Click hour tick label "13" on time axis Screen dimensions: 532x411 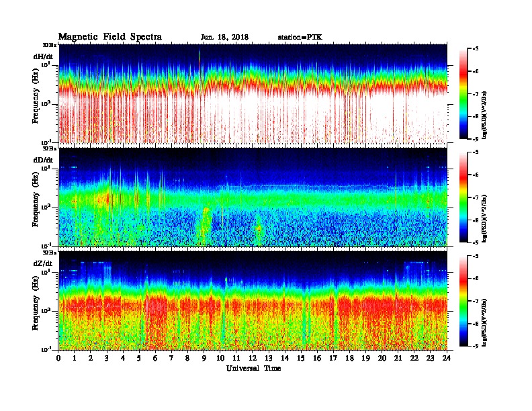tap(269, 358)
